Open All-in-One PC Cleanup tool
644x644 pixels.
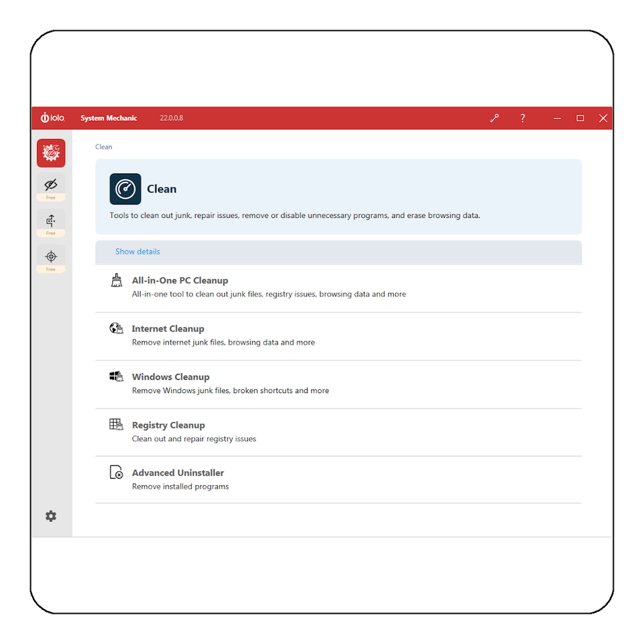(x=338, y=288)
